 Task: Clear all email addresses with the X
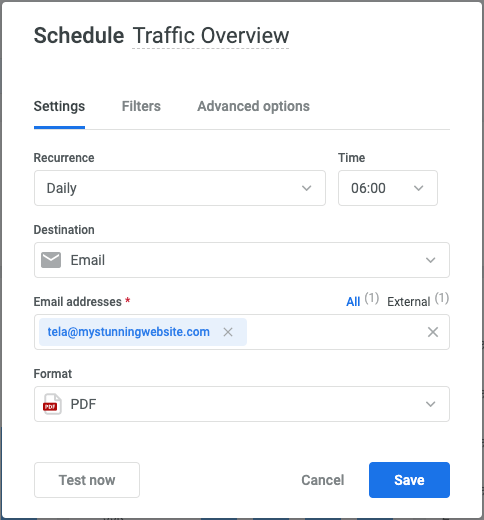433,332
